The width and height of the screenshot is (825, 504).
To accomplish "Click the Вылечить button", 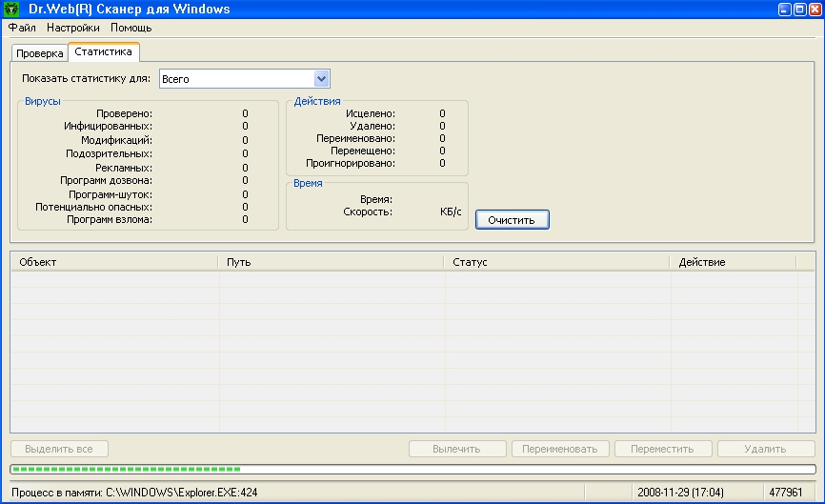I will pyautogui.click(x=456, y=449).
